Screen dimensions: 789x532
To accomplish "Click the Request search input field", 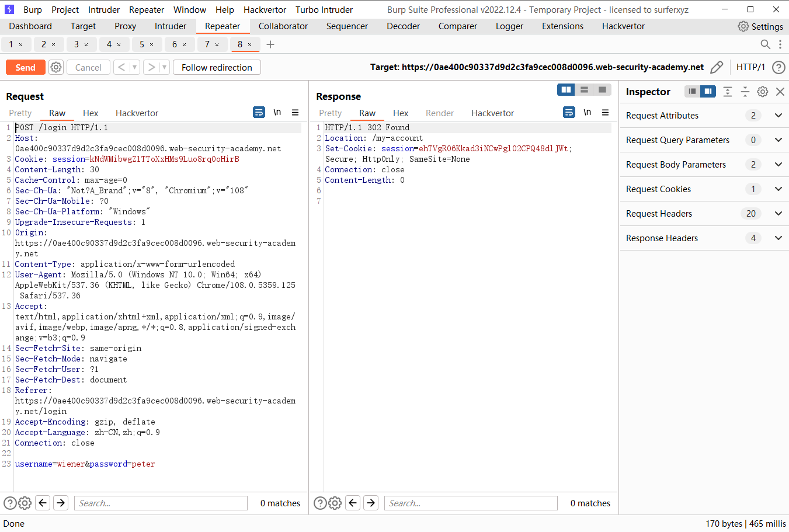I will (161, 503).
